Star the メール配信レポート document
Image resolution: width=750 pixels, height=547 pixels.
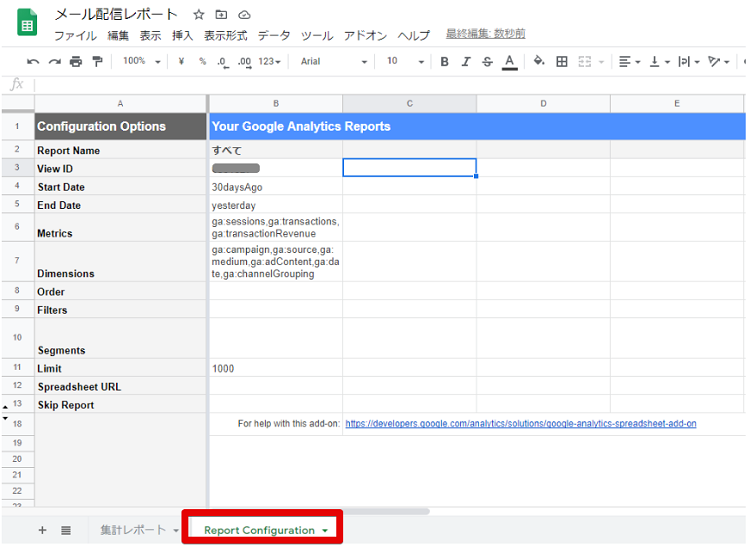click(199, 15)
